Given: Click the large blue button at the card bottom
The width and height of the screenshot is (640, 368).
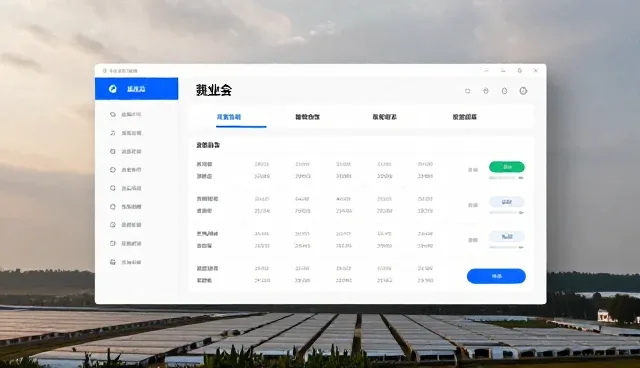Looking at the screenshot, I should pos(496,276).
